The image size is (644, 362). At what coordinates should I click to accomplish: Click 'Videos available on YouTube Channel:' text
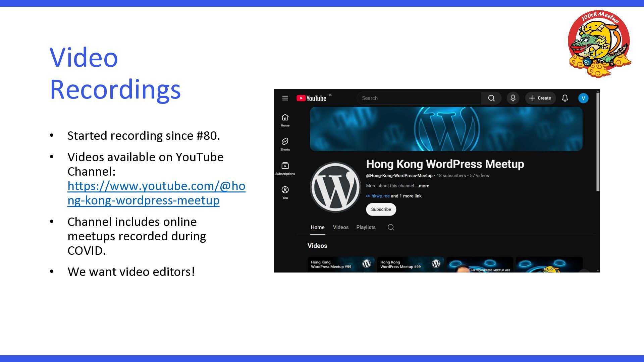145,164
